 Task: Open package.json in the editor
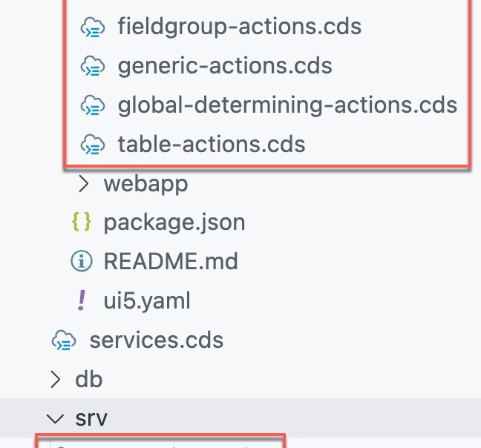[174, 223]
